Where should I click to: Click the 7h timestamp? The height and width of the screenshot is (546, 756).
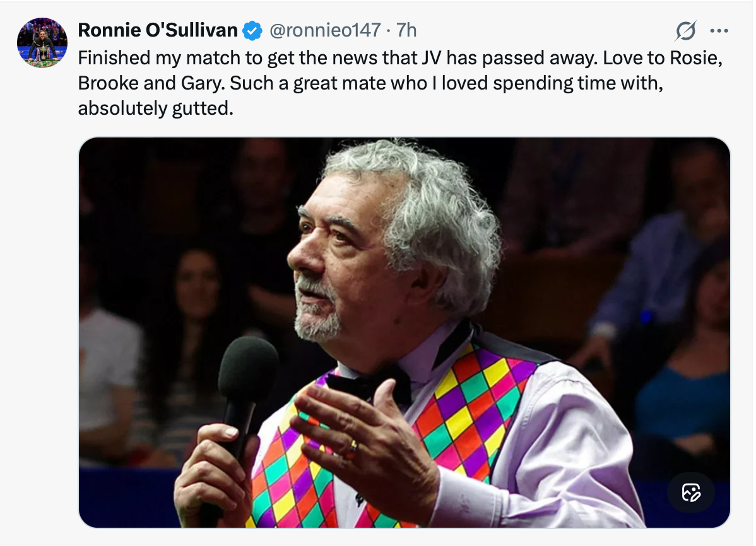pos(406,30)
